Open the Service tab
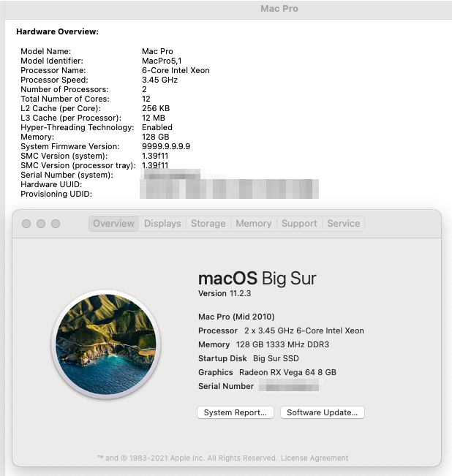The width and height of the screenshot is (452, 476). [343, 224]
